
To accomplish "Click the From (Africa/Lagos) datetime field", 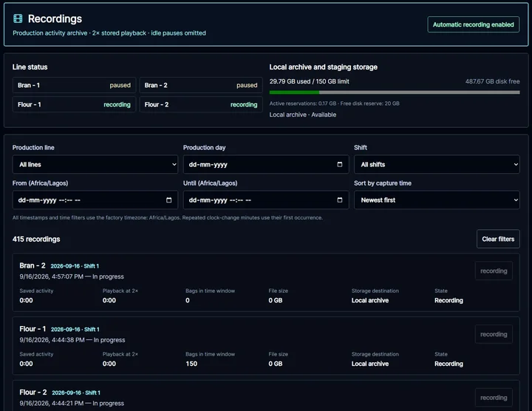I will coord(95,200).
